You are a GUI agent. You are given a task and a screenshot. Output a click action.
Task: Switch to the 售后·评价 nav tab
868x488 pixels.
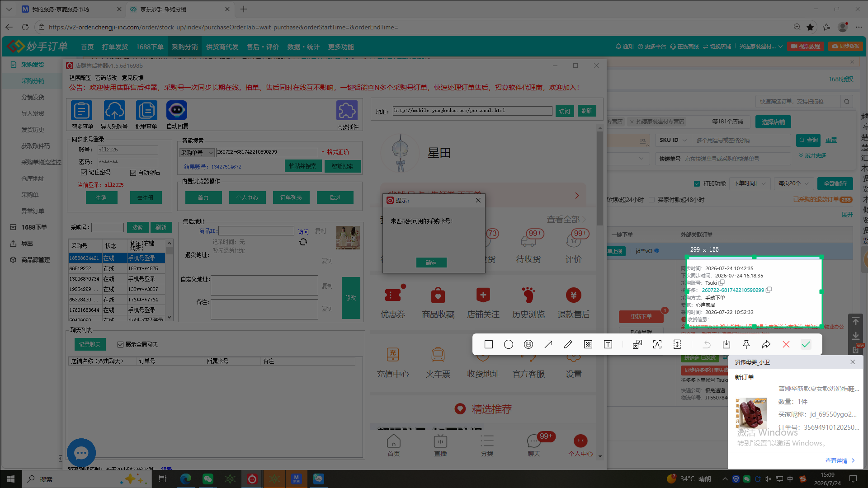coord(263,47)
